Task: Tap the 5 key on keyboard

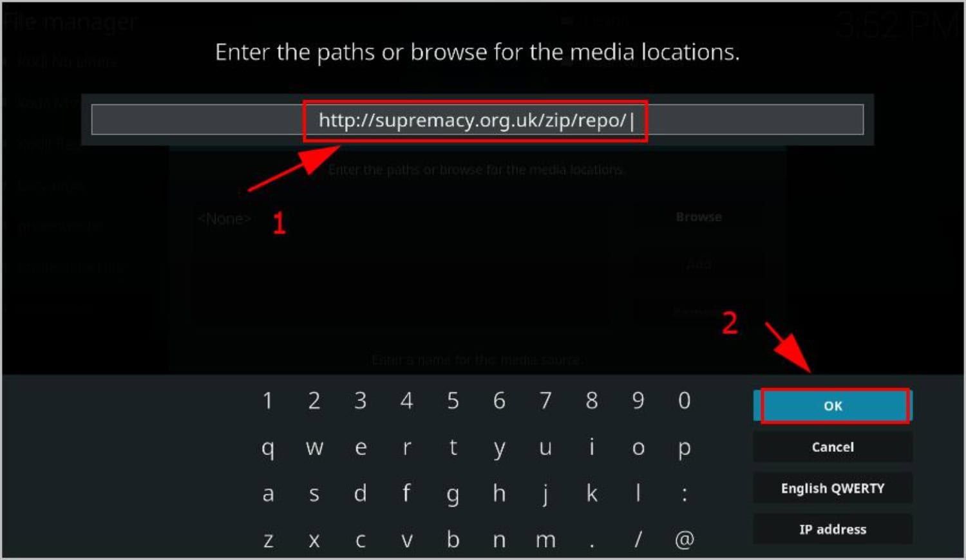Action: pos(453,400)
